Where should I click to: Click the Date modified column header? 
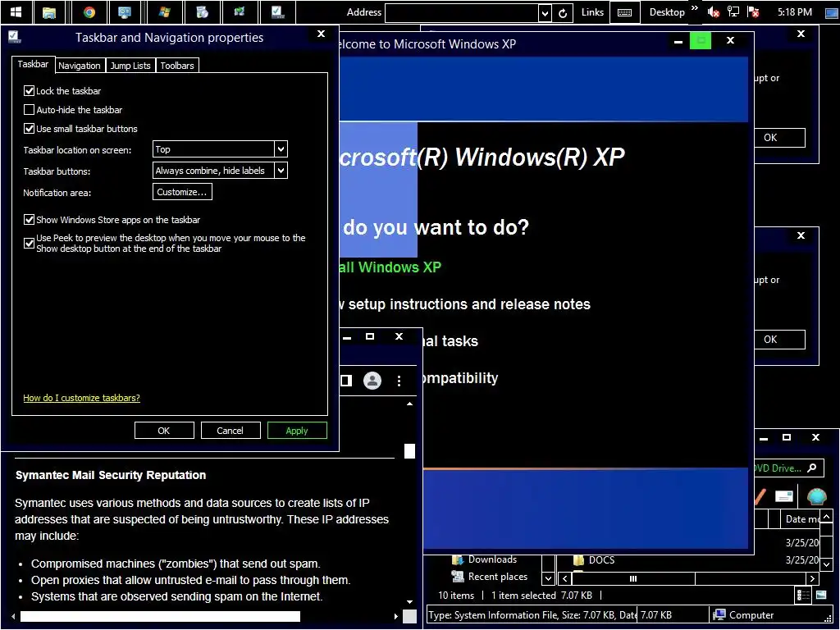(x=801, y=518)
